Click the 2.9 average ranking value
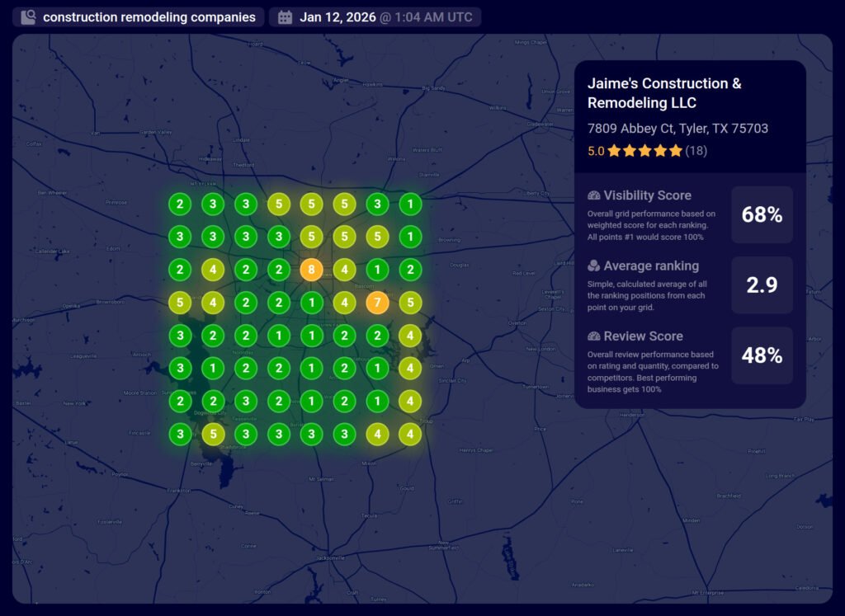This screenshot has height=616, width=845. [x=762, y=285]
